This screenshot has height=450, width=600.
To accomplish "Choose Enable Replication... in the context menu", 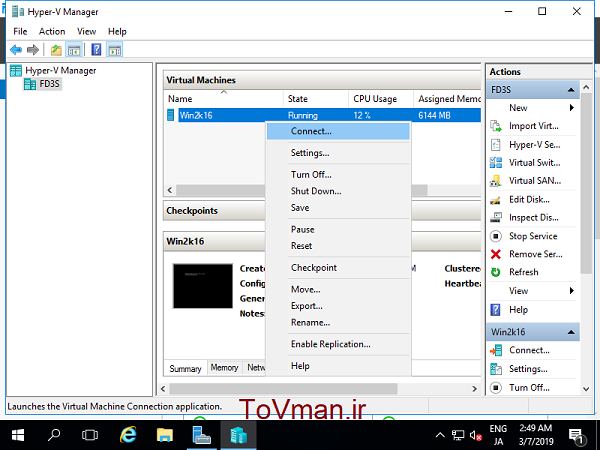I will coord(338,344).
